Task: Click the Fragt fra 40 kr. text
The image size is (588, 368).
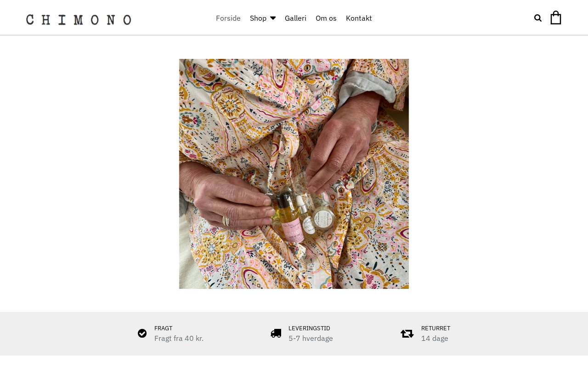Action: coord(179,339)
